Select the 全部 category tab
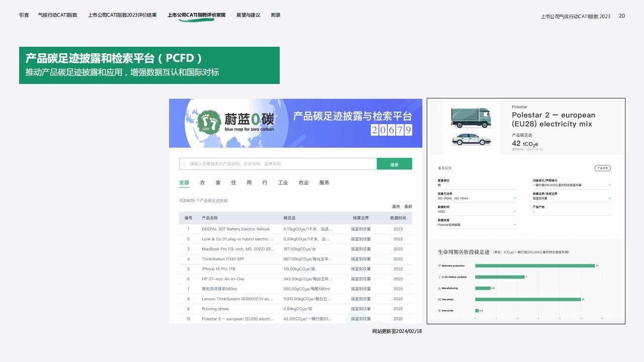This screenshot has height=362, width=644. (184, 183)
